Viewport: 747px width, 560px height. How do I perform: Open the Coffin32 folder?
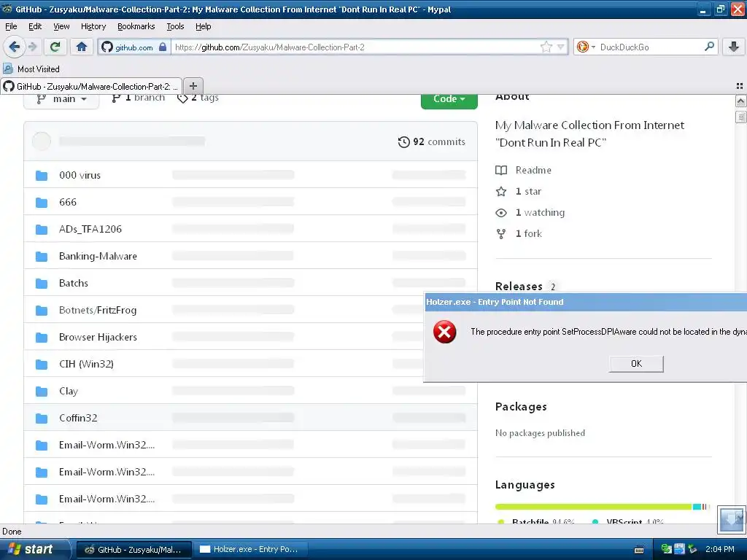tap(78, 418)
